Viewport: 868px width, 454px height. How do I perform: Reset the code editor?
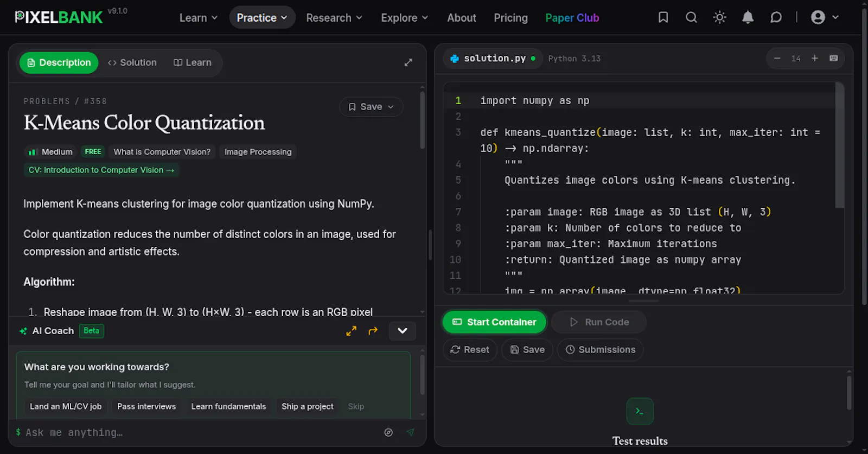pos(470,350)
